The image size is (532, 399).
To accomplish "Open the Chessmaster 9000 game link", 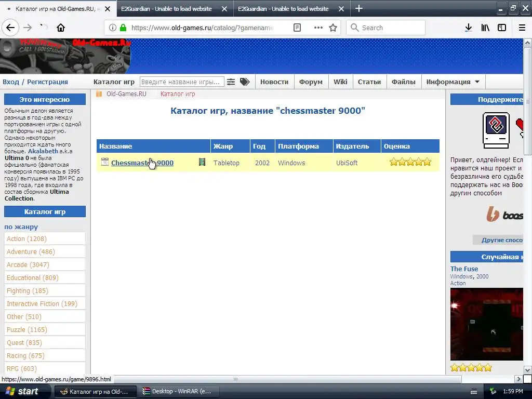I will 142,163.
